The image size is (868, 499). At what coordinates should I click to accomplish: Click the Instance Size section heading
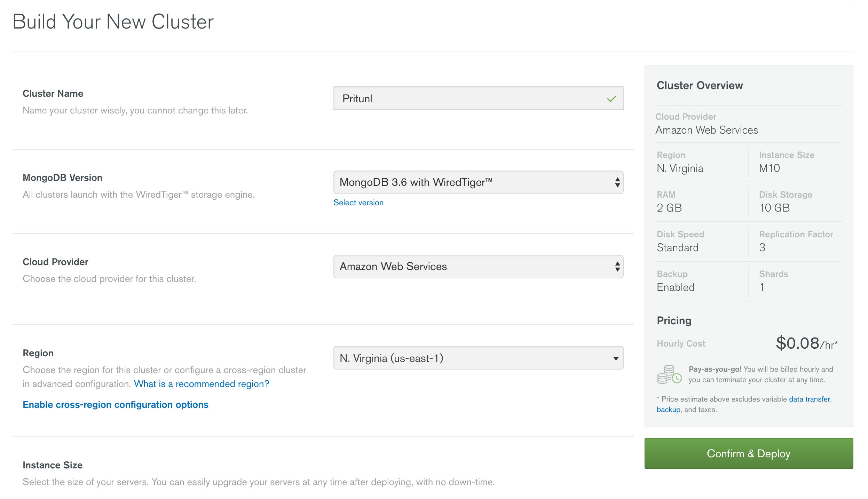53,465
